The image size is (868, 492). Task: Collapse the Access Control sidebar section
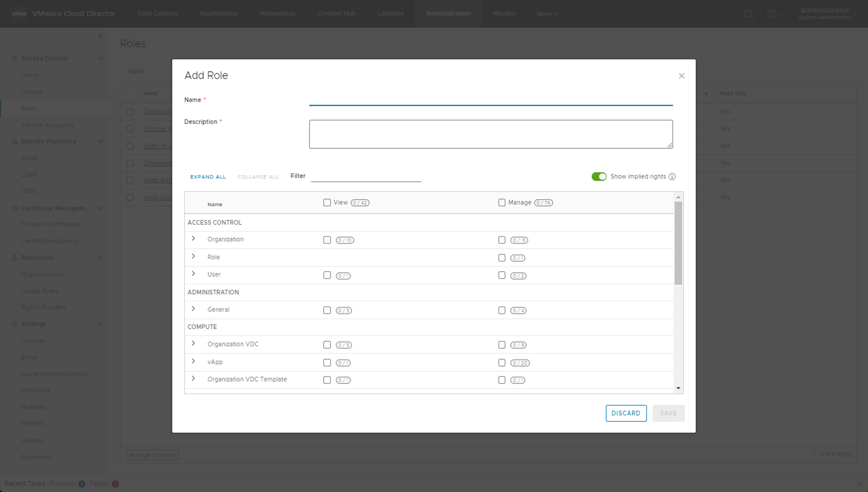(x=101, y=58)
